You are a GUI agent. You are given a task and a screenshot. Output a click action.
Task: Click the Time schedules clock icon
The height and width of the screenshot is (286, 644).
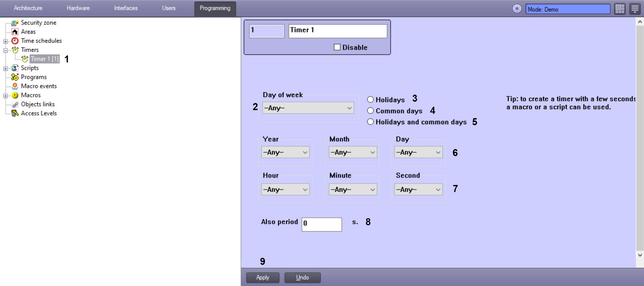(x=15, y=41)
